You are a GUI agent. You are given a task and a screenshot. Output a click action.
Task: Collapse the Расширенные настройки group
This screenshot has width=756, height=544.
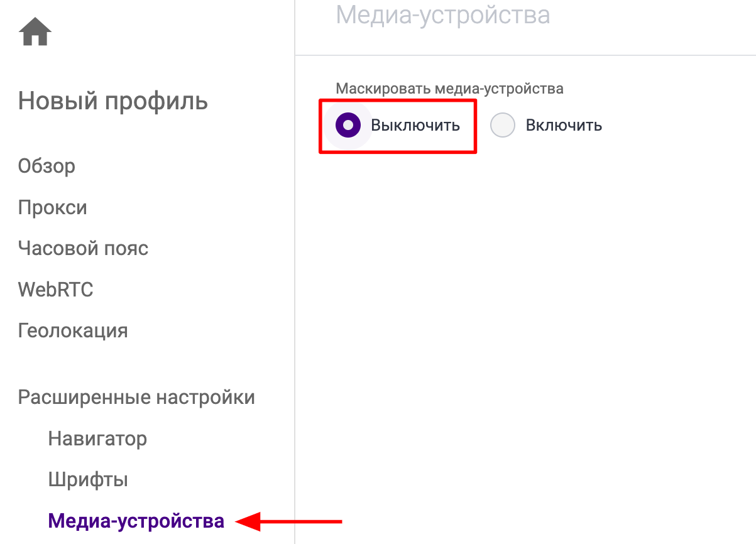136,398
